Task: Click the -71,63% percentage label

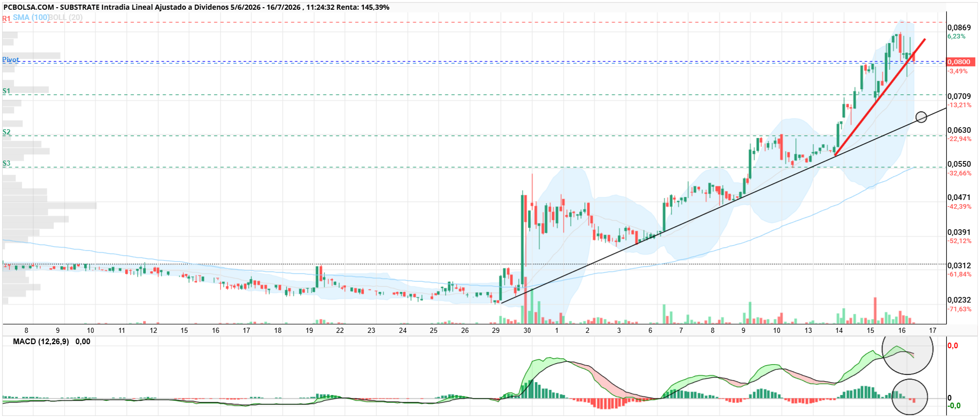Action: [959, 309]
